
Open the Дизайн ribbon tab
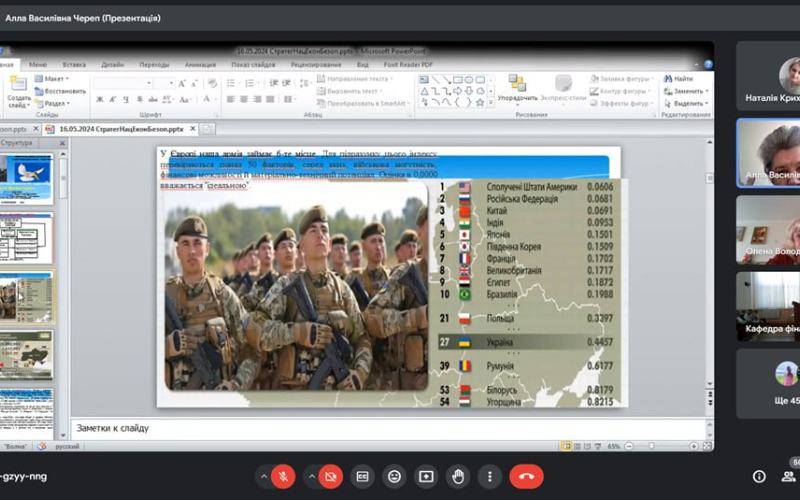(113, 65)
